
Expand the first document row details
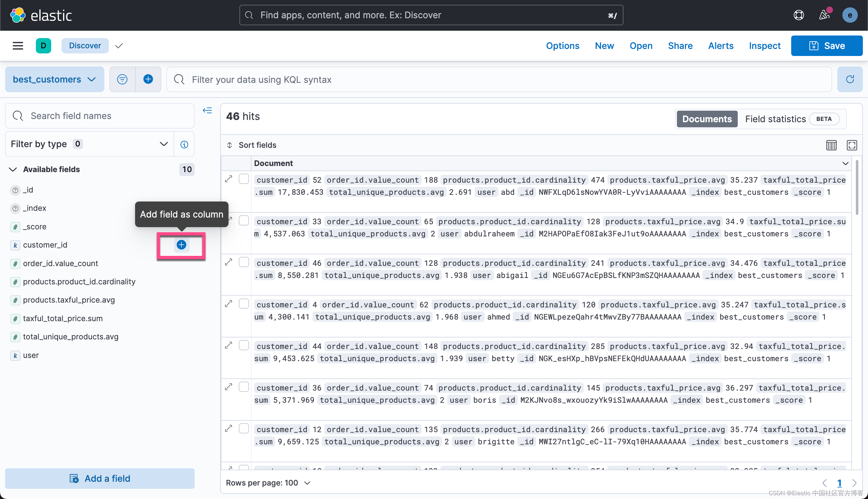pos(229,179)
